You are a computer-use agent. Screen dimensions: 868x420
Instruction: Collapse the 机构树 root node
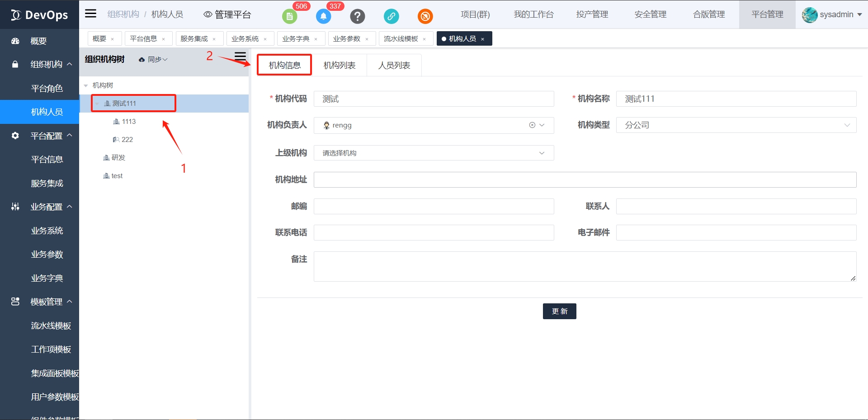86,85
